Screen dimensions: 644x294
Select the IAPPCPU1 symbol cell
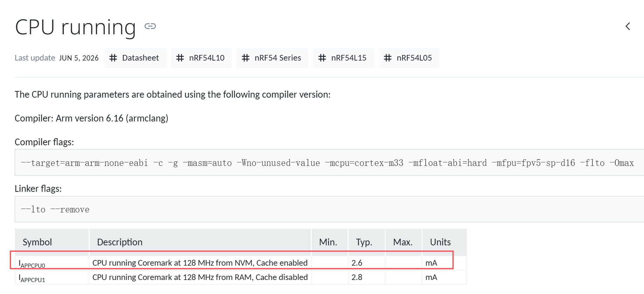click(52, 278)
